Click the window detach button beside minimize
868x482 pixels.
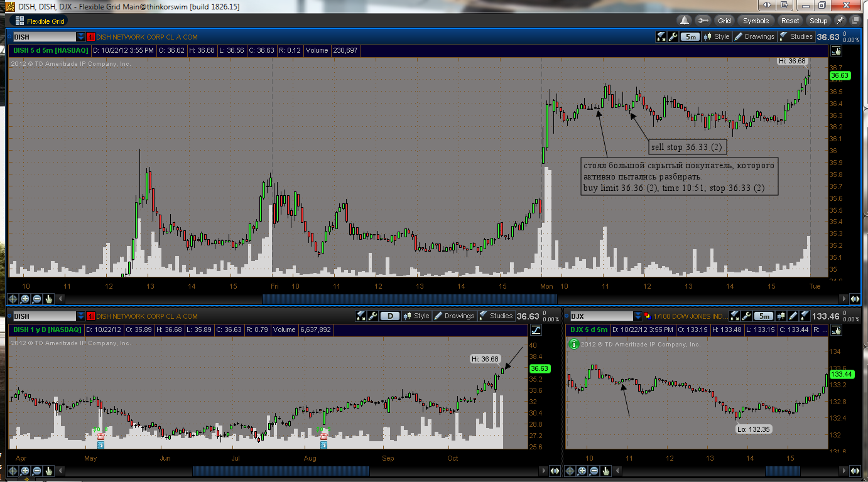click(x=783, y=5)
